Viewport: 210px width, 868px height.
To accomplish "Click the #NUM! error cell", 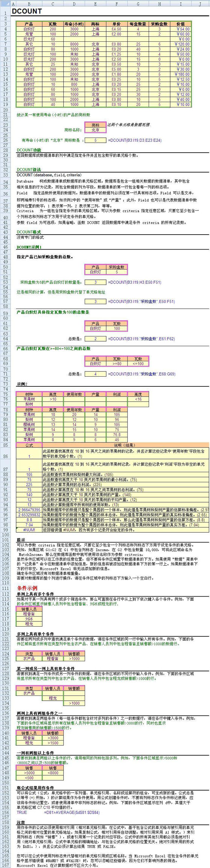I will 29,530.
